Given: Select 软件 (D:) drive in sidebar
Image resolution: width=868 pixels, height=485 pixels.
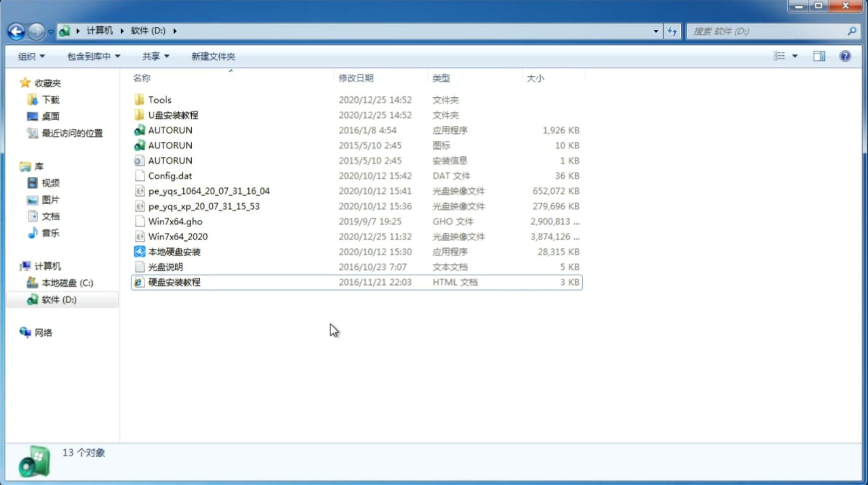Looking at the screenshot, I should point(59,299).
